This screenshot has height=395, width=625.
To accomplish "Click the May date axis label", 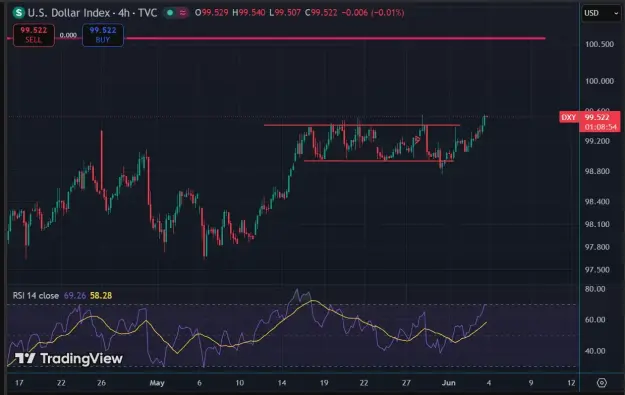I will click(157, 383).
